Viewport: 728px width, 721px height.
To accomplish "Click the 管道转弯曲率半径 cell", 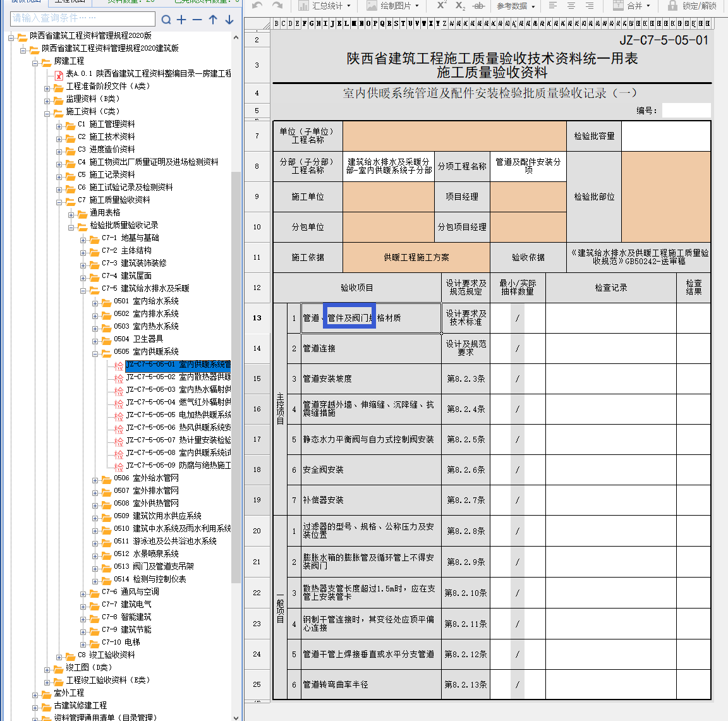I will [371, 684].
